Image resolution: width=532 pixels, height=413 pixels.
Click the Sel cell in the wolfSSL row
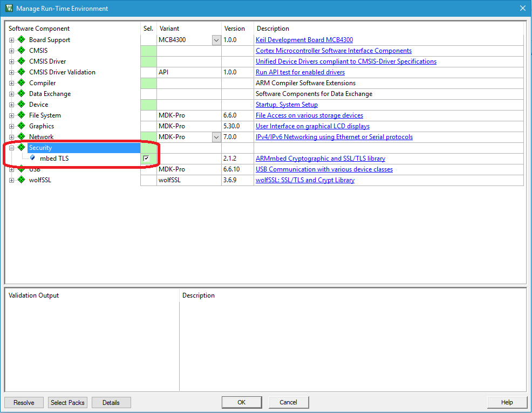148,180
